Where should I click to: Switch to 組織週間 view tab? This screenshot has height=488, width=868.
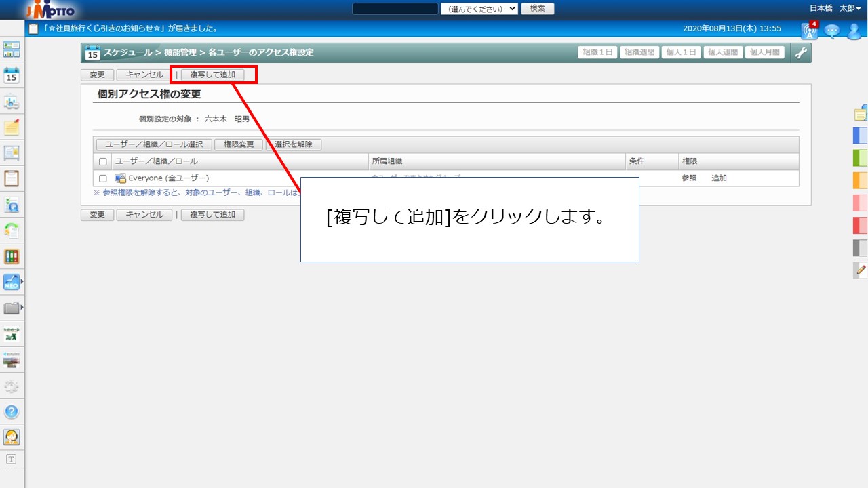pos(639,52)
